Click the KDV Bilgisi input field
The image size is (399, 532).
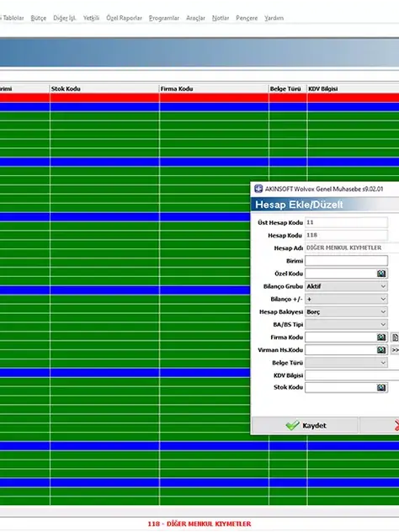(x=352, y=375)
